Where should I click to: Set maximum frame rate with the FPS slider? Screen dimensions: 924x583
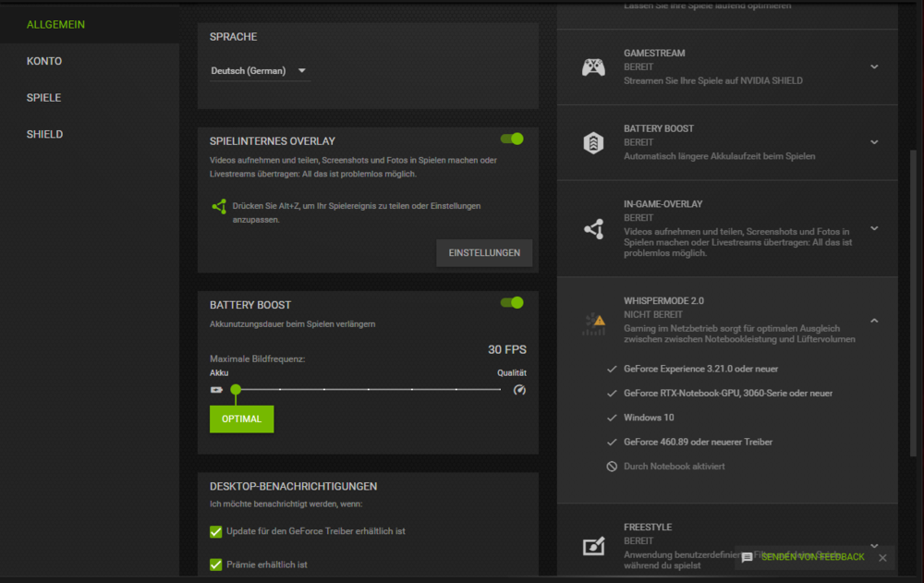tap(236, 390)
